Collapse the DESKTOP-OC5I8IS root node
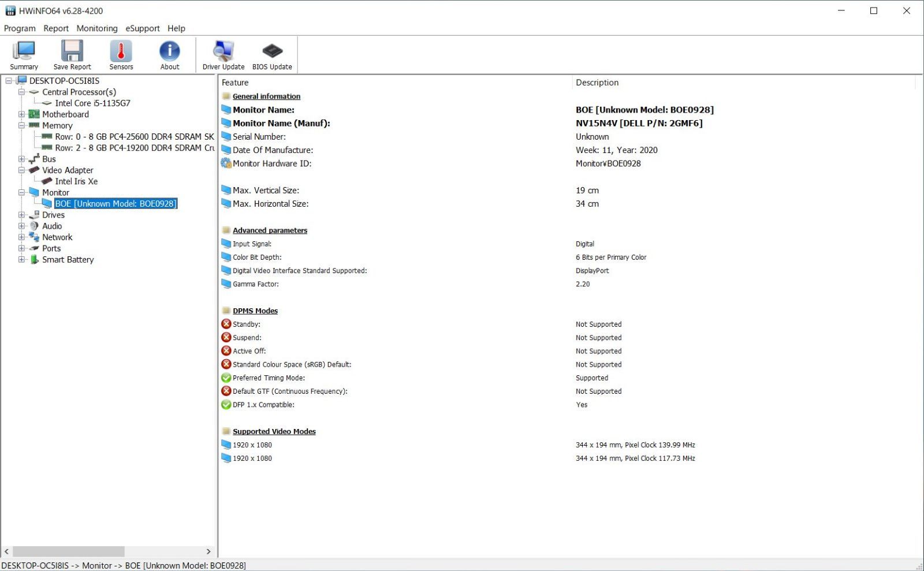The image size is (924, 571). pos(9,81)
